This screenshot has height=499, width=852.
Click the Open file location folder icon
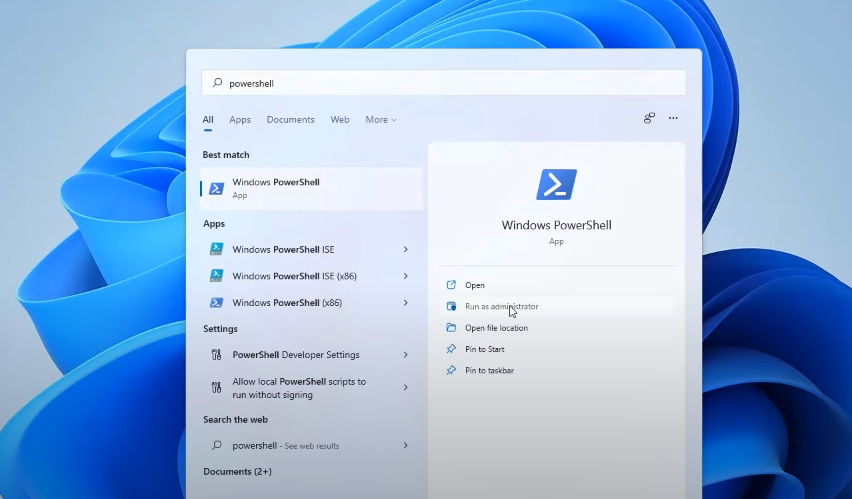point(451,327)
